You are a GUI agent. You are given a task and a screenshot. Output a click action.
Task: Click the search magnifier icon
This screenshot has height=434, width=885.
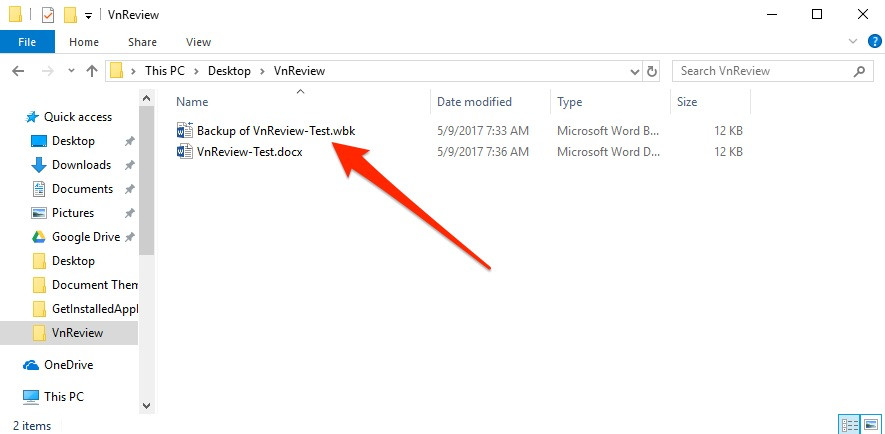coord(859,71)
